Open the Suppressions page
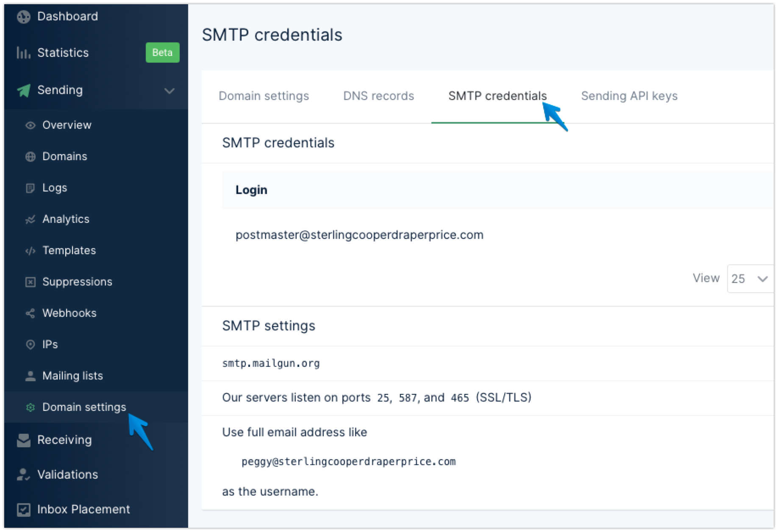 (77, 282)
